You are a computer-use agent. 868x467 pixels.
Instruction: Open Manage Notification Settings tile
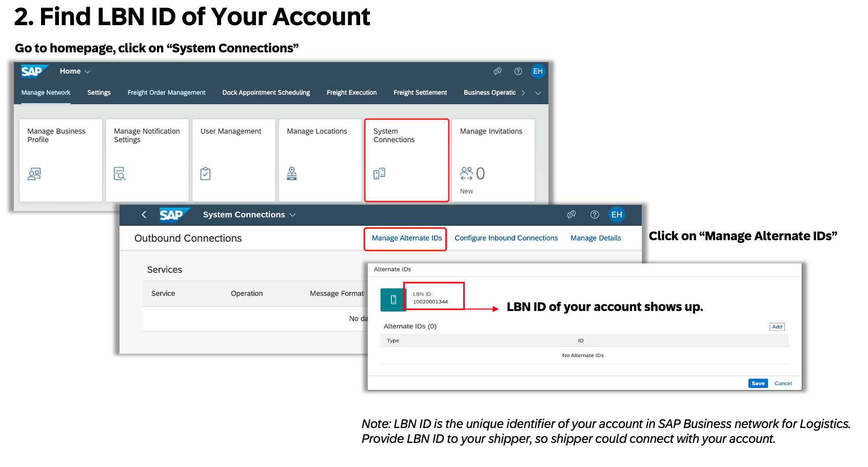tap(147, 160)
